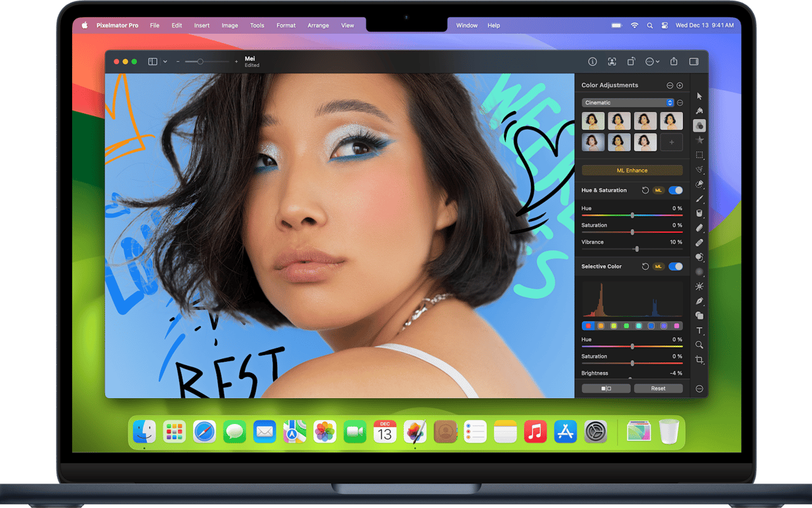Choose the rectangular Select tool
The width and height of the screenshot is (812, 508).
[699, 155]
